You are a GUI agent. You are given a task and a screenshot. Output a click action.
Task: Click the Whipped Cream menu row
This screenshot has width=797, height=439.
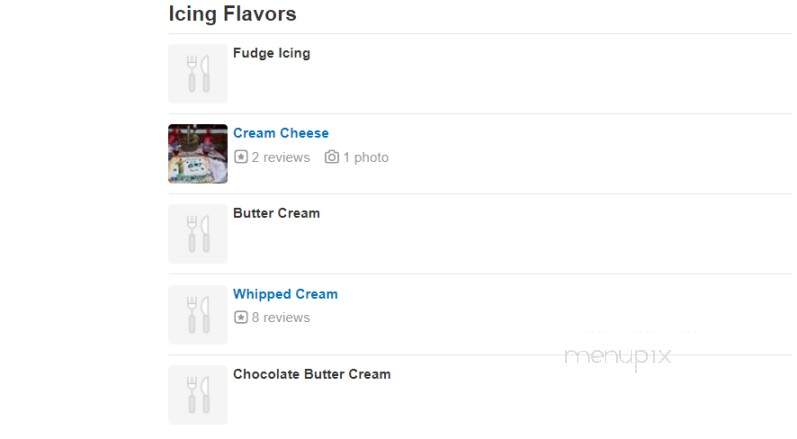(480, 315)
